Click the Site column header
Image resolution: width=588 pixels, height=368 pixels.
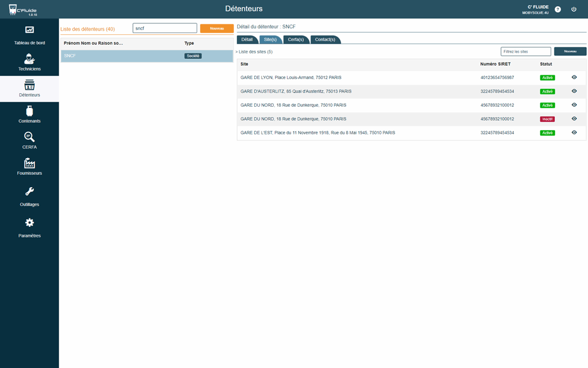244,64
